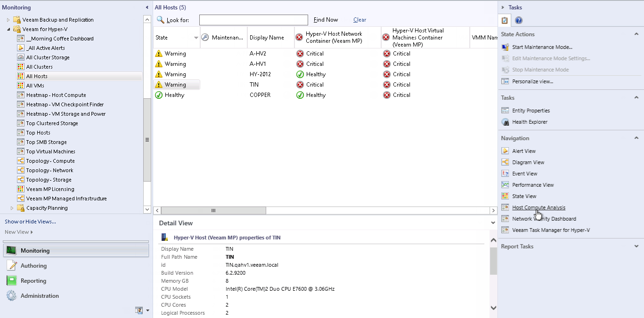
Task: Open the Top Virtual Machines view
Action: pos(51,151)
